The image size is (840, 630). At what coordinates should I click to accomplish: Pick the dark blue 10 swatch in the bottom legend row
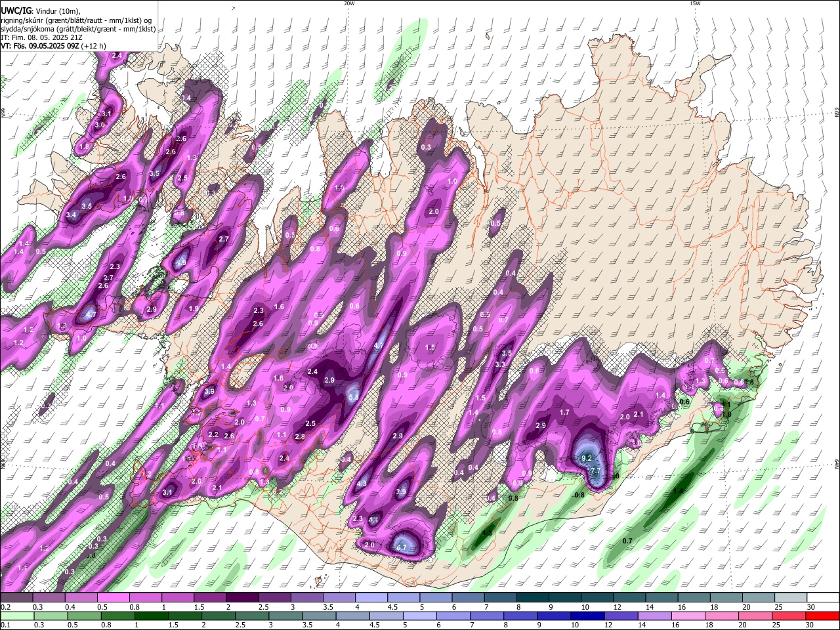click(587, 616)
